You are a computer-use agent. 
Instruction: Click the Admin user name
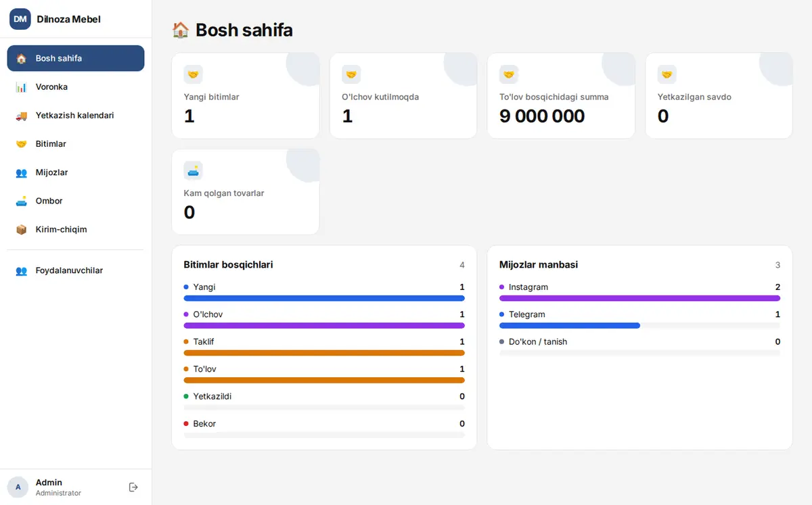click(x=49, y=482)
